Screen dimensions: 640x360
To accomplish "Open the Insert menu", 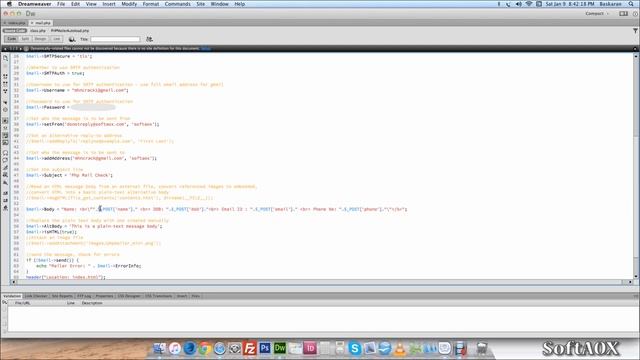I will pyautogui.click(x=109, y=4).
